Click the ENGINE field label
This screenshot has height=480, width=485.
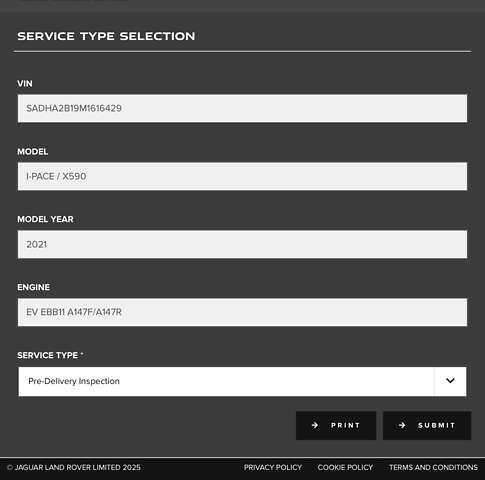(34, 287)
